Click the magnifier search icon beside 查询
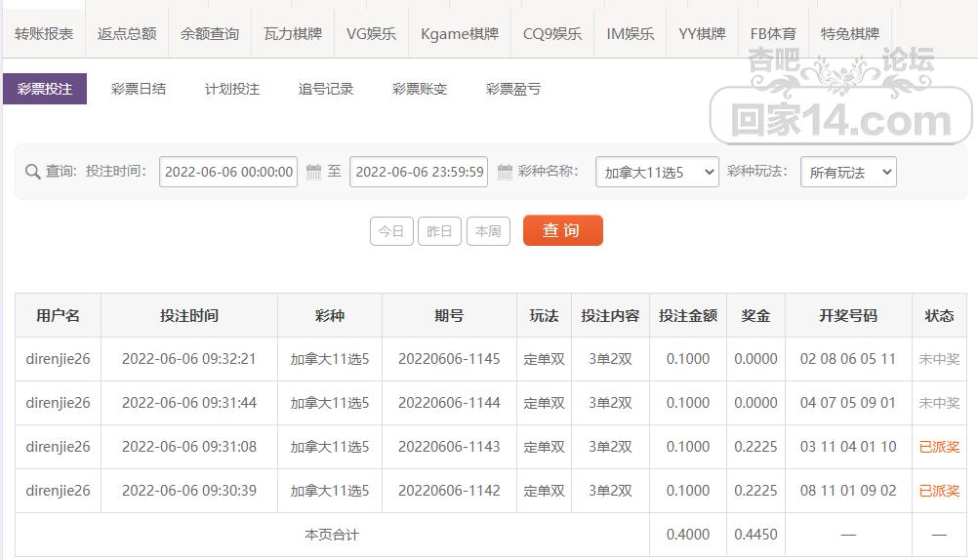Viewport: 978px width, 560px height. click(x=32, y=172)
